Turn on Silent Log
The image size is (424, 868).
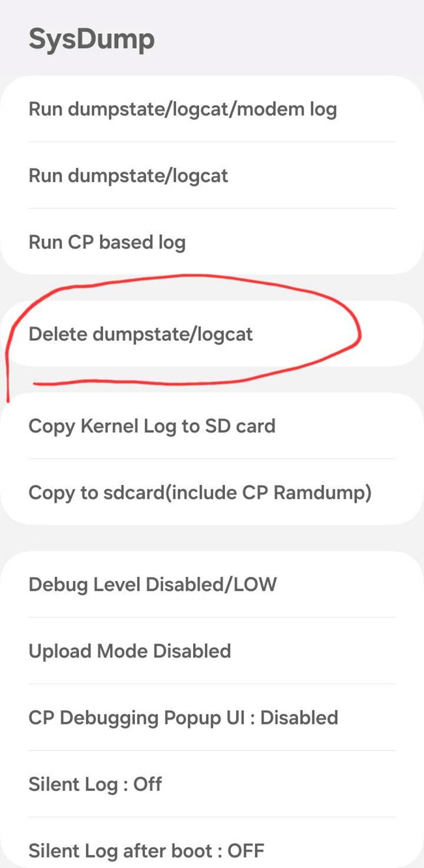pos(212,784)
